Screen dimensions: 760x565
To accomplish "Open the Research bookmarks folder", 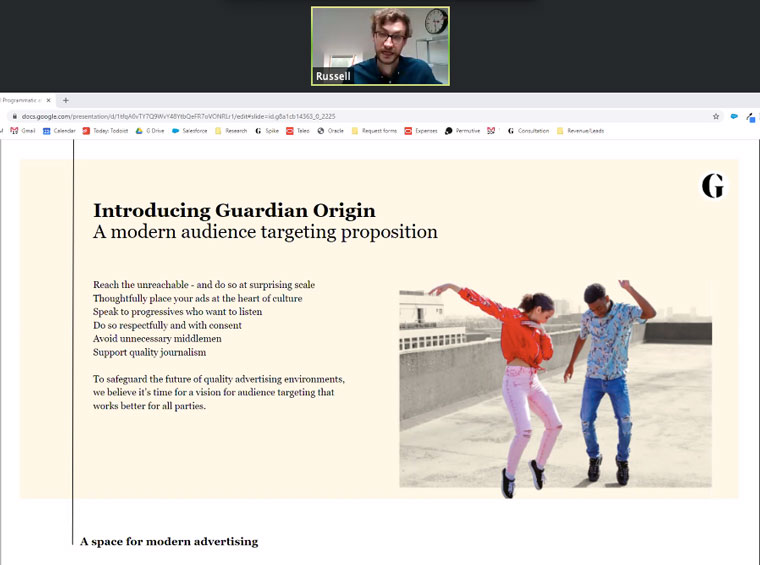I will click(231, 131).
